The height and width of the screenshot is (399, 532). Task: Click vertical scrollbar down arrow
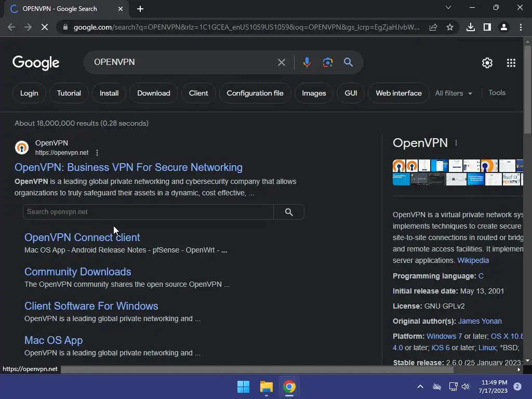[527, 361]
